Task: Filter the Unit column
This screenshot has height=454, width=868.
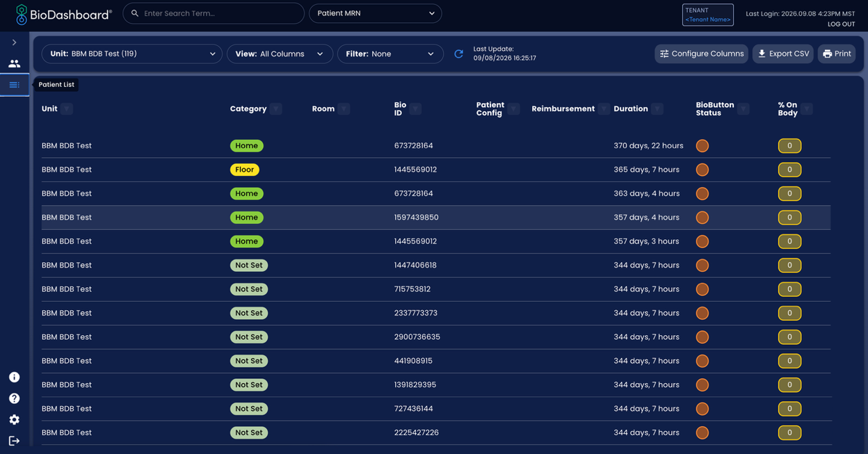Action: [x=67, y=108]
